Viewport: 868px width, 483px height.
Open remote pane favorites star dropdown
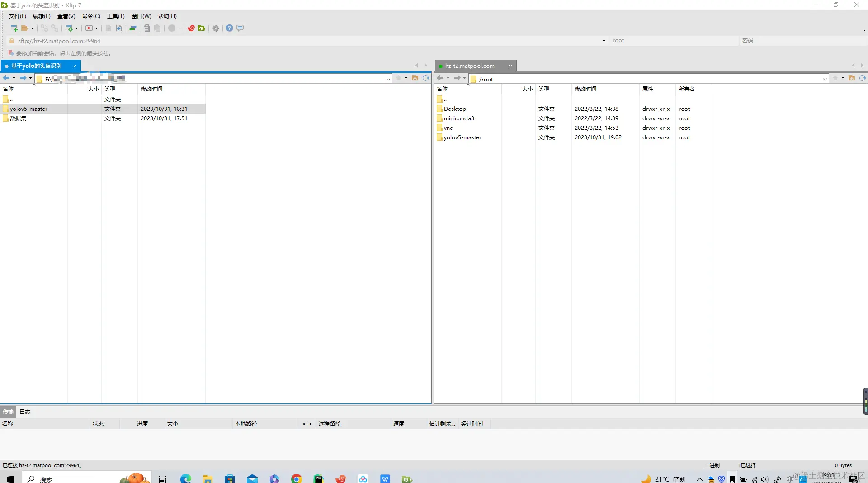tap(843, 78)
